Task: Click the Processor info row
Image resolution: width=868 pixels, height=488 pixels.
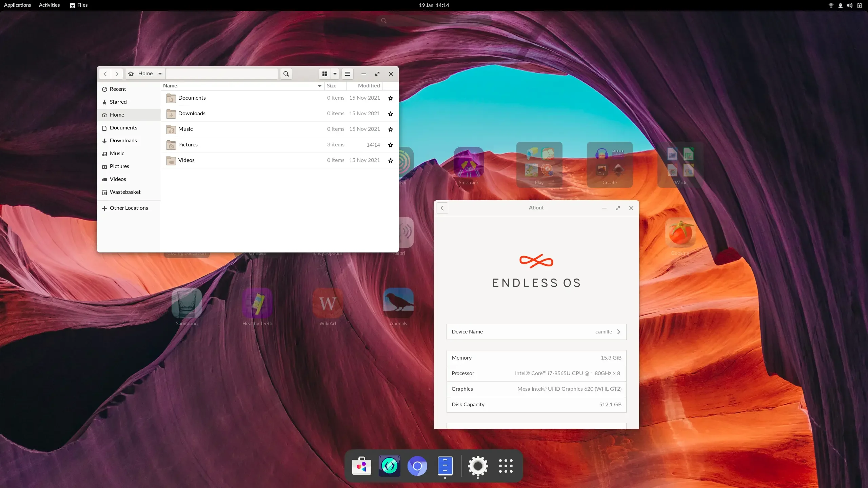Action: [x=536, y=373]
